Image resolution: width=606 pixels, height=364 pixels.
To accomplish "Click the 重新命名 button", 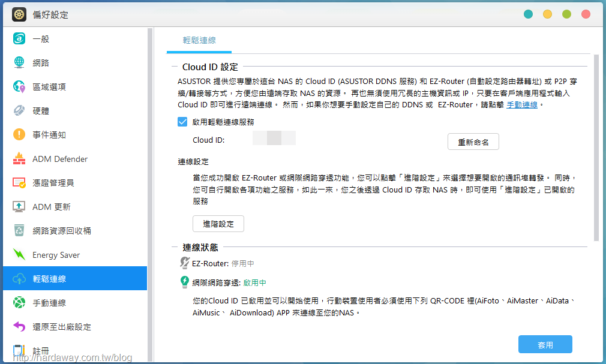I will 473,142.
